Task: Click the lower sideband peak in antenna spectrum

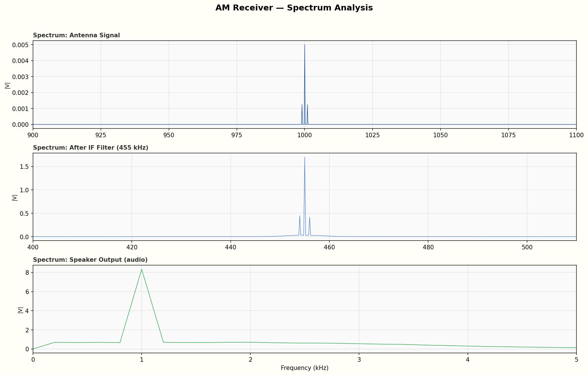Action: (302, 105)
